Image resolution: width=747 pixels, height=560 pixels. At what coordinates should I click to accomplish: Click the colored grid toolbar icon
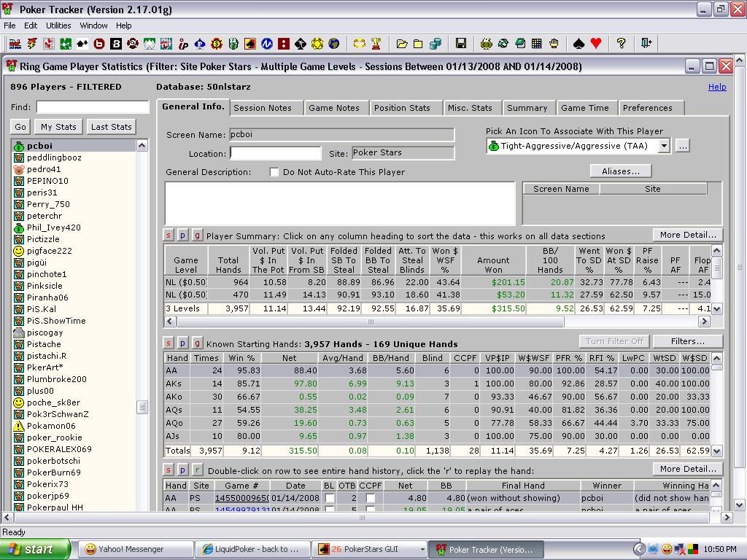click(536, 44)
